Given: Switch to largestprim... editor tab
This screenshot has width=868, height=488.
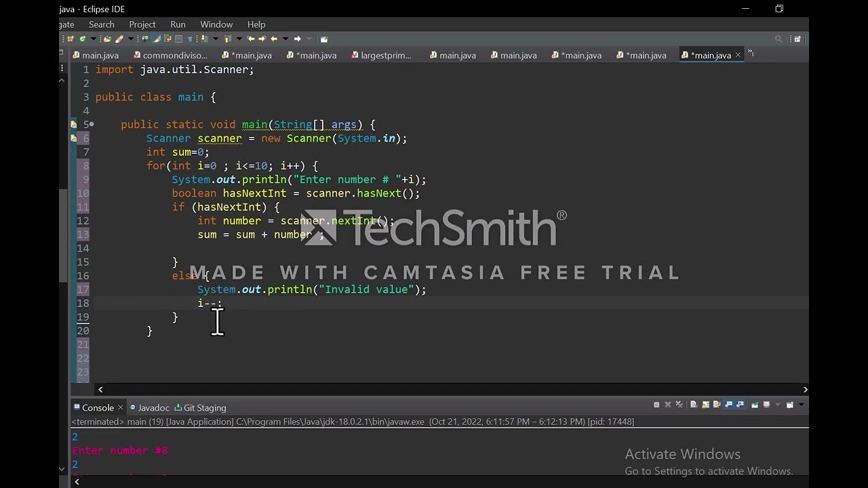Looking at the screenshot, I should point(381,56).
